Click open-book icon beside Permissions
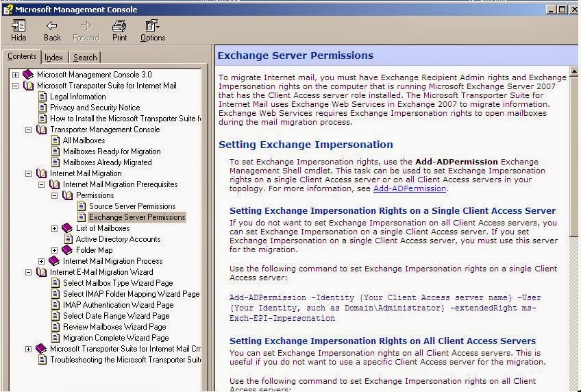The width and height of the screenshot is (581, 392). (67, 195)
